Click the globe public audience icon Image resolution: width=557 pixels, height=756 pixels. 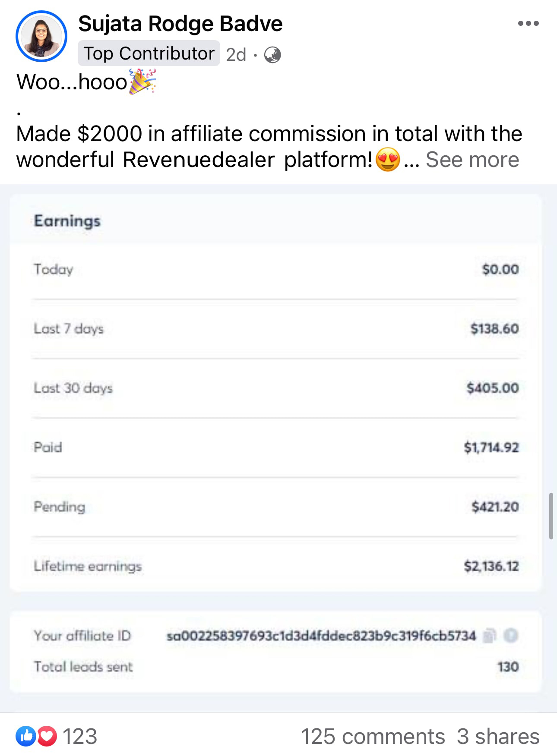272,55
